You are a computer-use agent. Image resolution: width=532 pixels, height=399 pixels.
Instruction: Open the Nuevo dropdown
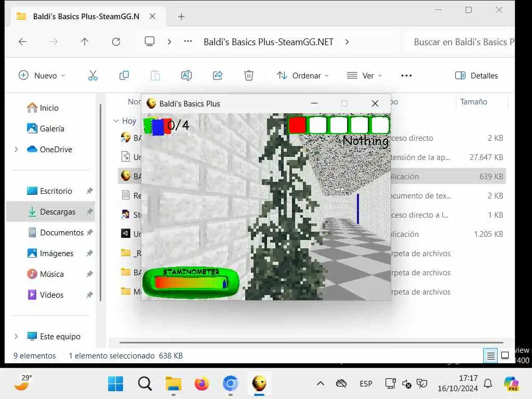click(42, 75)
